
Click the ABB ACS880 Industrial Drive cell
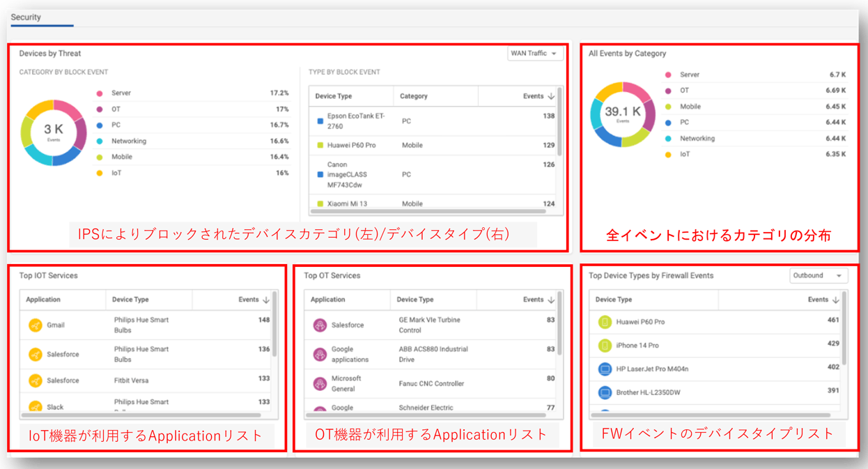[x=433, y=355]
